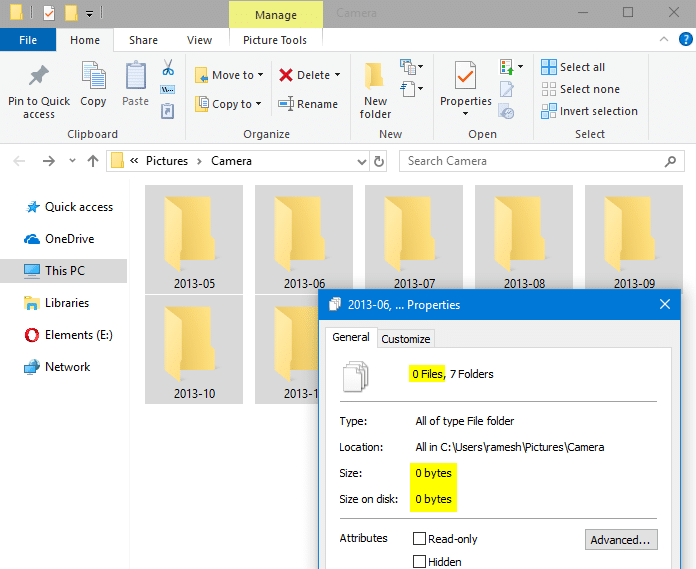
Task: Open the Copy to dropdown menu
Action: [259, 104]
